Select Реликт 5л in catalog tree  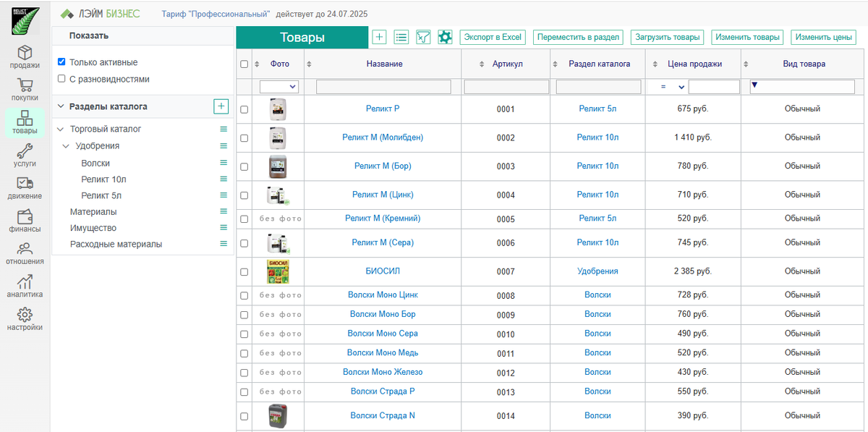tap(101, 195)
